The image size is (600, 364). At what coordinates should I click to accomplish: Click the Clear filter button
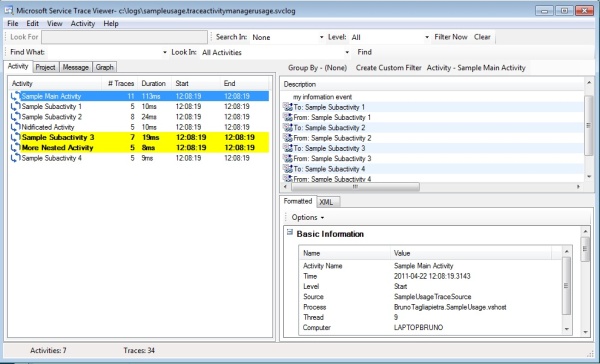(x=482, y=37)
